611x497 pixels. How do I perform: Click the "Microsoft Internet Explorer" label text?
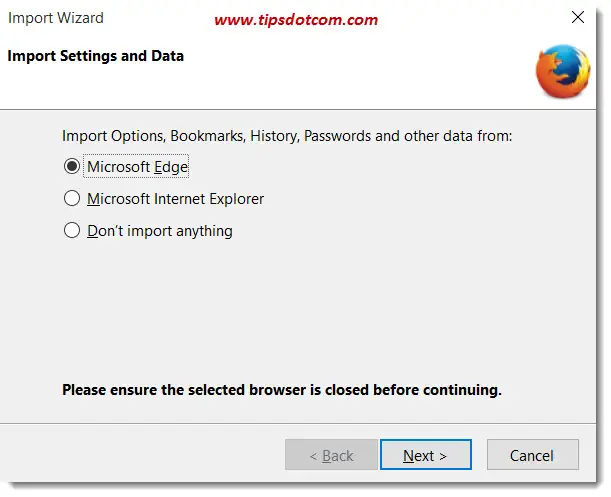click(175, 199)
